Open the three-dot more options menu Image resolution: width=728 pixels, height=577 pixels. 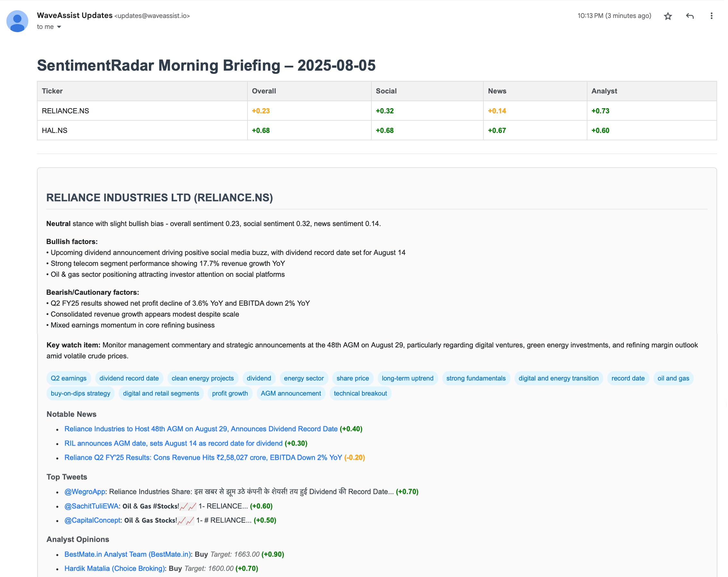[711, 16]
